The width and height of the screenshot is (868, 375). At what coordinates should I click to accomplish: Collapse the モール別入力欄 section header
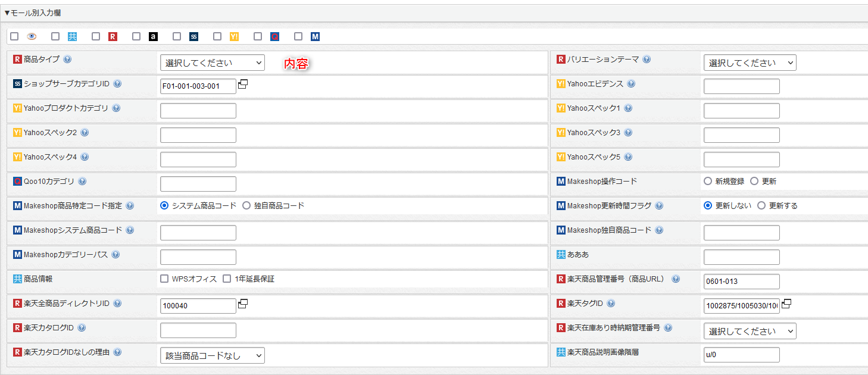(x=33, y=12)
